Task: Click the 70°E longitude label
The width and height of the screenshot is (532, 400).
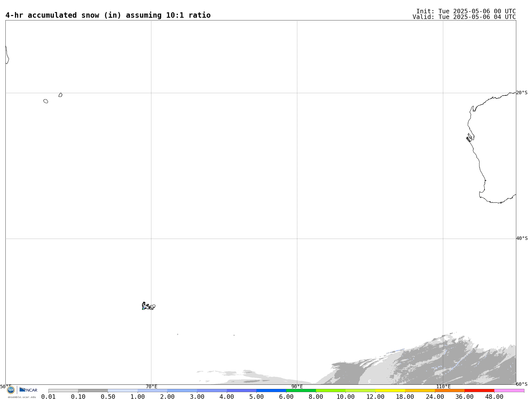Action: click(x=151, y=387)
